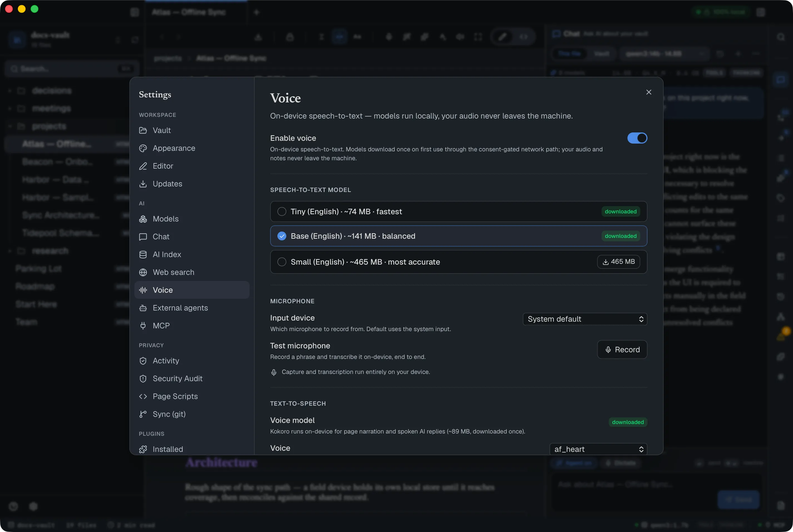793x532 pixels.
Task: Click the Security Audit shield icon
Action: 143,379
